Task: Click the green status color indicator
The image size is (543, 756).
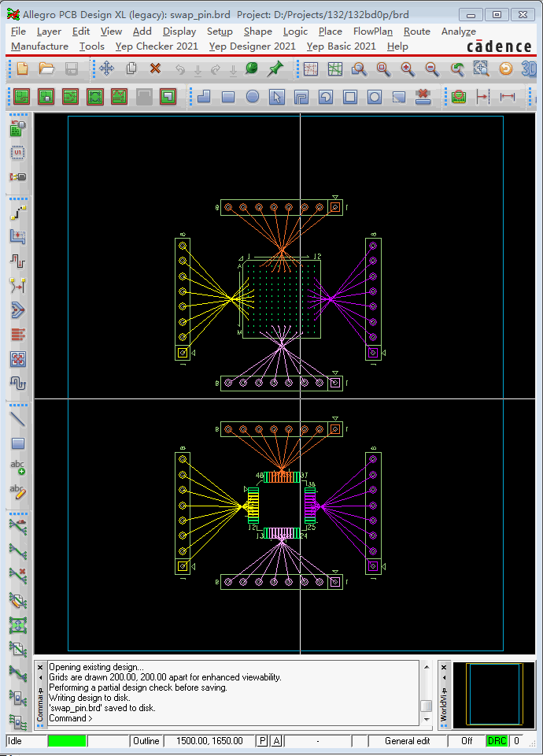Action: coord(67,741)
